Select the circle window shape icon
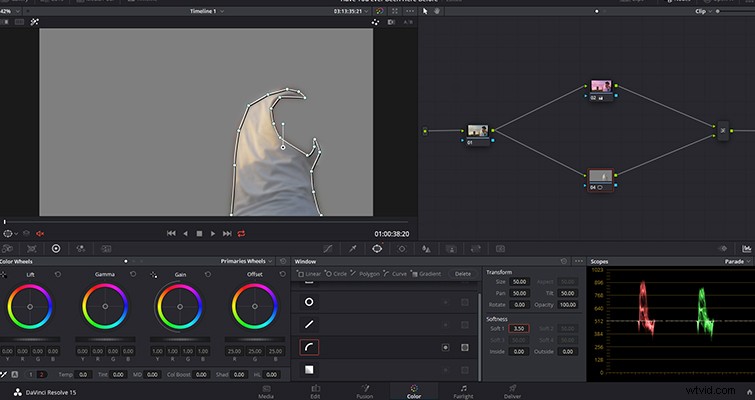 (x=309, y=302)
